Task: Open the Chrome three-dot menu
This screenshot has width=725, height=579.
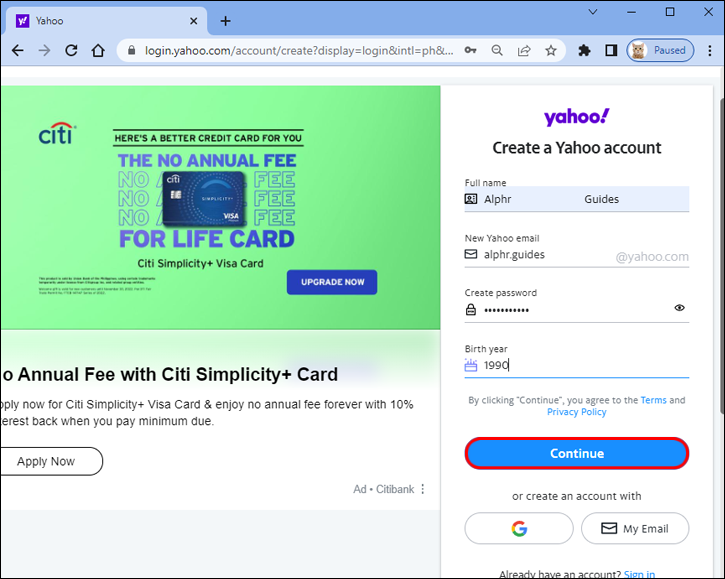Action: point(710,50)
